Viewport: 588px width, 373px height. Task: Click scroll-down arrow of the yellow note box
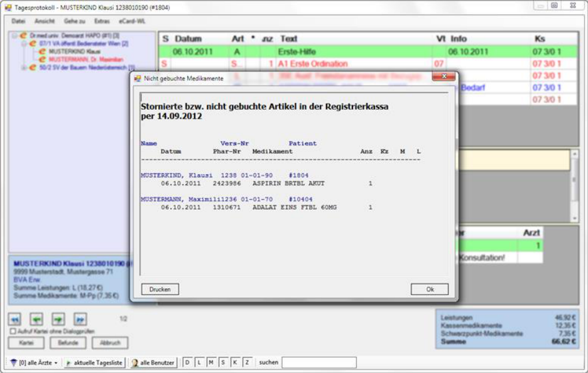point(574,218)
